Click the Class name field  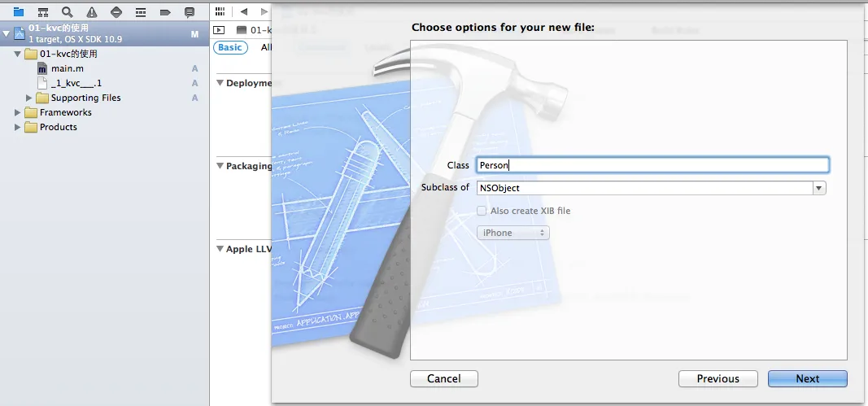click(x=652, y=165)
